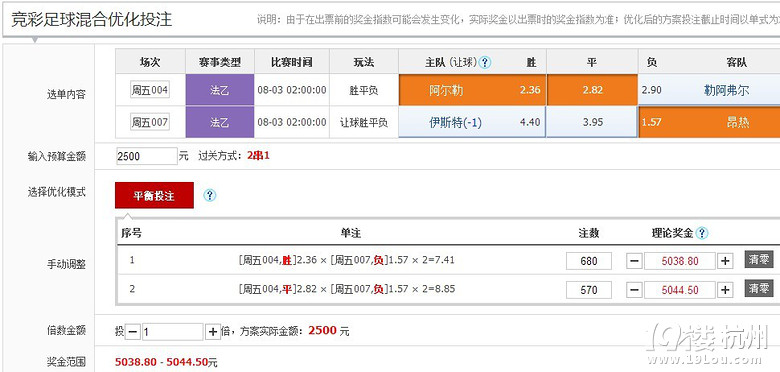This screenshot has width=780, height=372.
Task: Click actual plan amount 2500 元 text
Action: [x=329, y=331]
